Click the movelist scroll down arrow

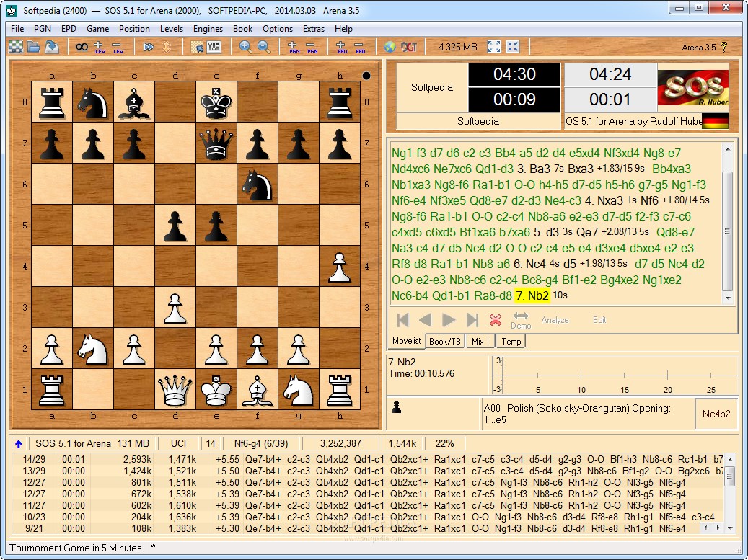point(728,298)
